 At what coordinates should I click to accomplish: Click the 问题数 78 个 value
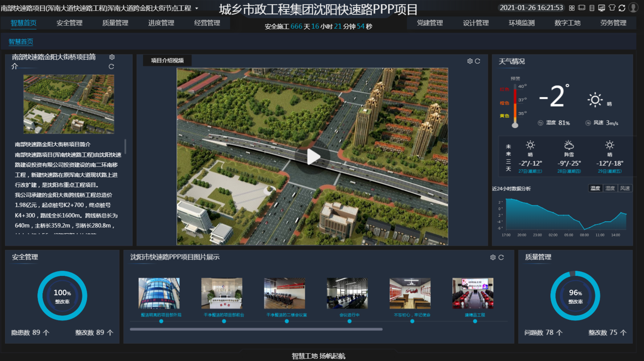pyautogui.click(x=543, y=333)
